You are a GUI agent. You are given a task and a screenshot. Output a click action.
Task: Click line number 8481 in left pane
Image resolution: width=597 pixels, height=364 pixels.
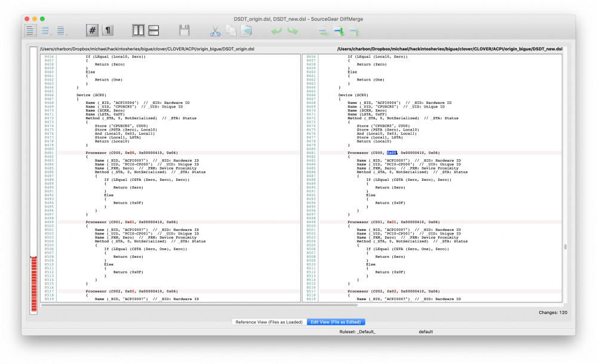[49, 153]
